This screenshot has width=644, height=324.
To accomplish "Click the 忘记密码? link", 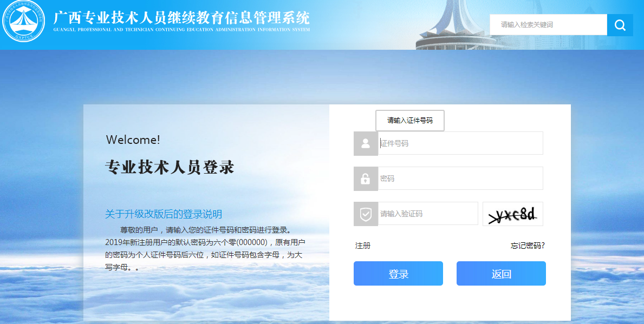I will tap(527, 246).
